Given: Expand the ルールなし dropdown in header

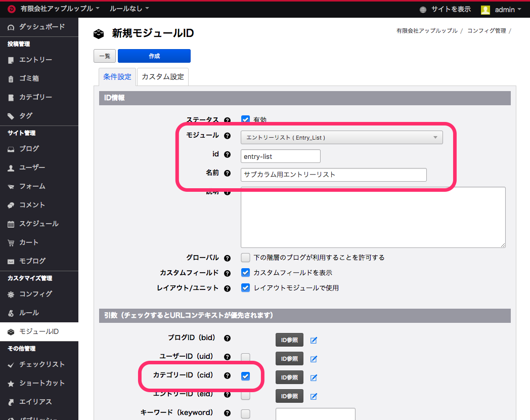Looking at the screenshot, I should point(129,9).
